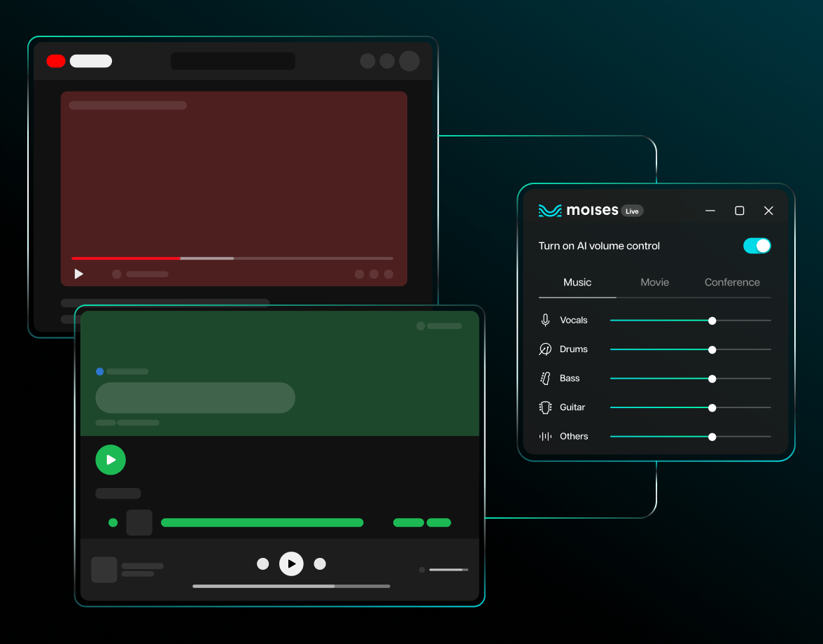Close the Moises Live window
The image size is (823, 644).
(768, 211)
